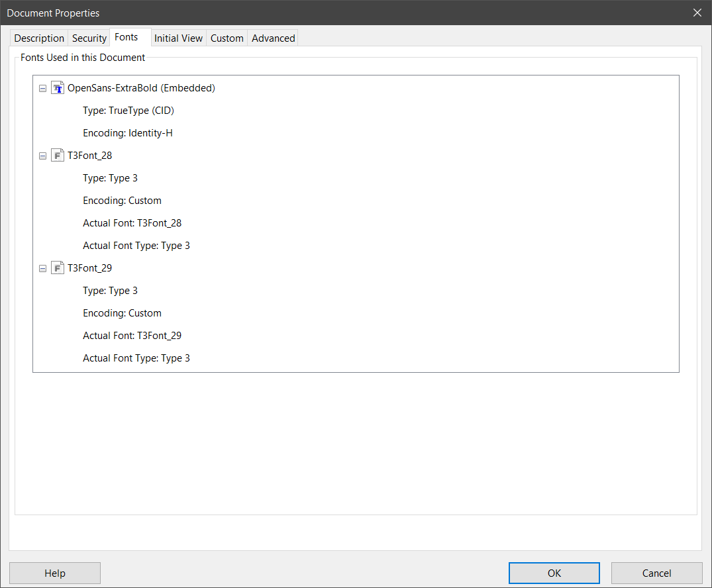This screenshot has width=712, height=588.
Task: Select 'Type: Type 3' under T3Font_28
Action: [x=110, y=178]
